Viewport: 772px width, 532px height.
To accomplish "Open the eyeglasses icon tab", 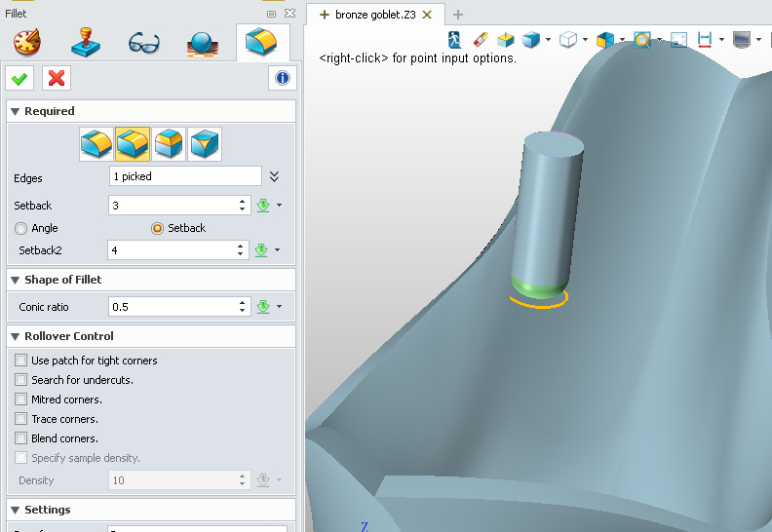I will (143, 43).
